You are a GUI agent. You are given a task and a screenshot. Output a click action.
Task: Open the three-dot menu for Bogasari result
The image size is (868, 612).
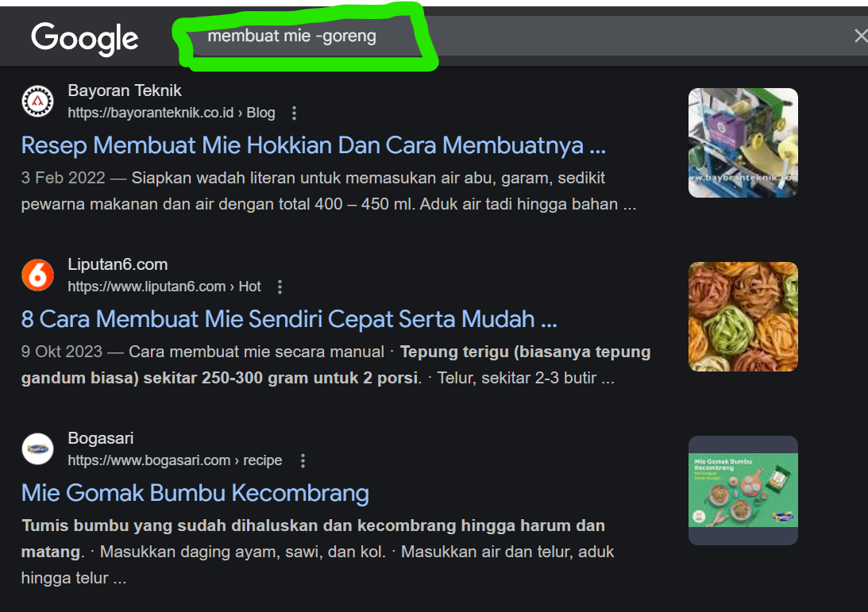(302, 460)
